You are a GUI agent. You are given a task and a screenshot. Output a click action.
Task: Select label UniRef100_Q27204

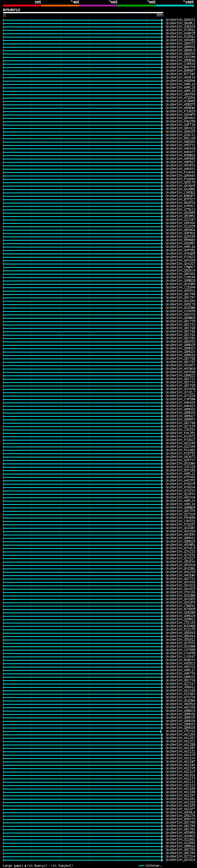(x=180, y=856)
